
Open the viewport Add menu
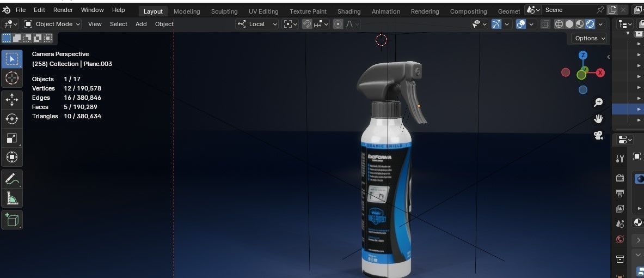tap(141, 25)
